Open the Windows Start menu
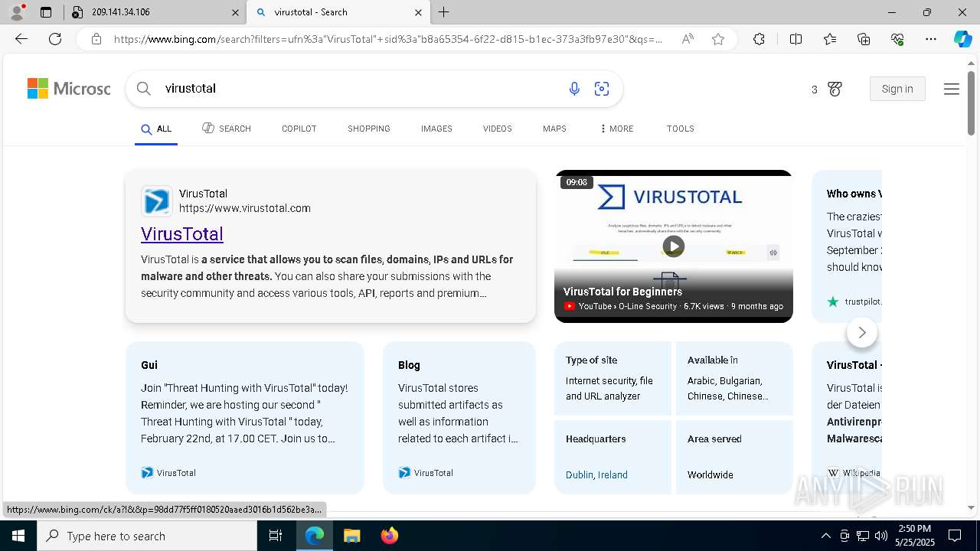The image size is (980, 551). 18,536
